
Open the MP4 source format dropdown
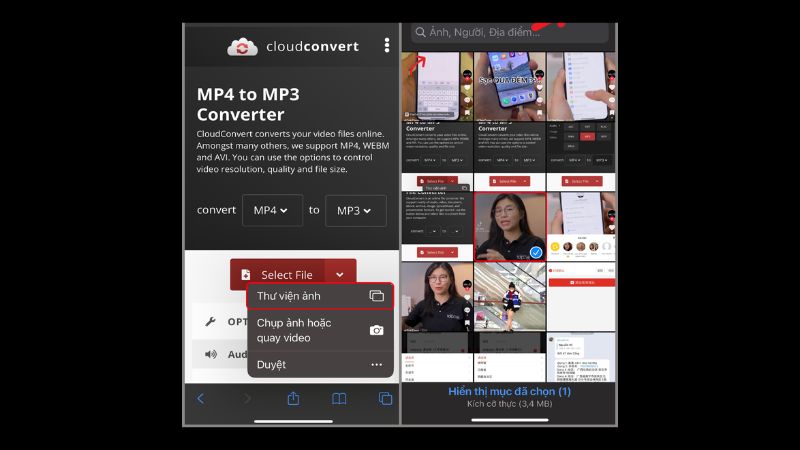[272, 210]
